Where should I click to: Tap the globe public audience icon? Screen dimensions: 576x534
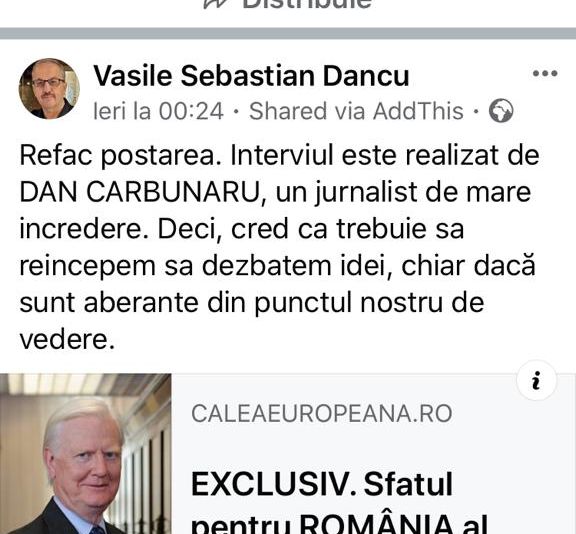tap(501, 111)
